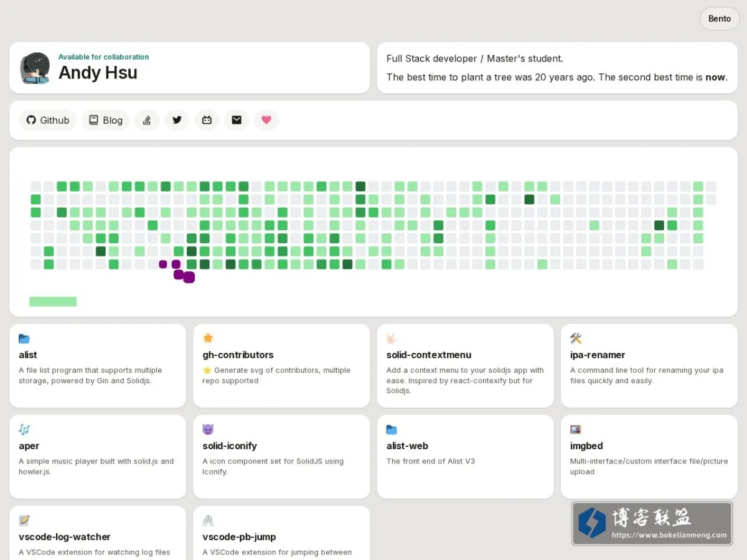Image resolution: width=747 pixels, height=560 pixels.
Task: Click the music notes icon on aper card
Action: pos(24,429)
